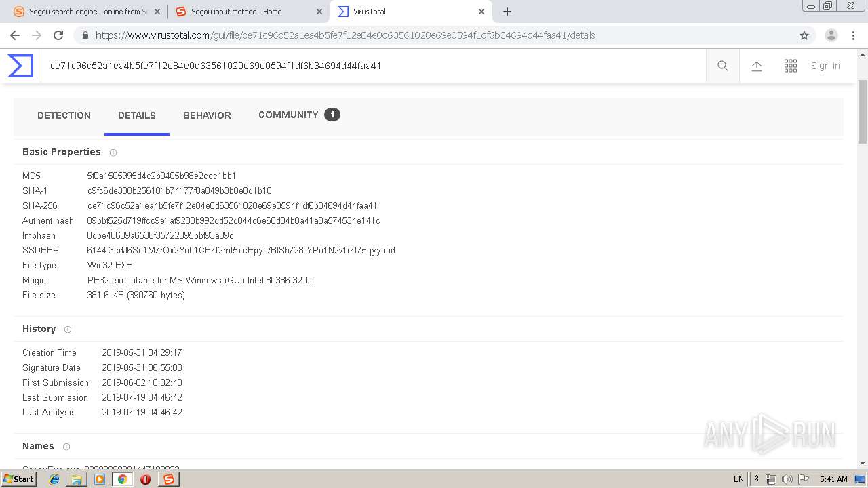Switch to Sogou input method tab
Viewport: 868px width, 488px height.
248,12
